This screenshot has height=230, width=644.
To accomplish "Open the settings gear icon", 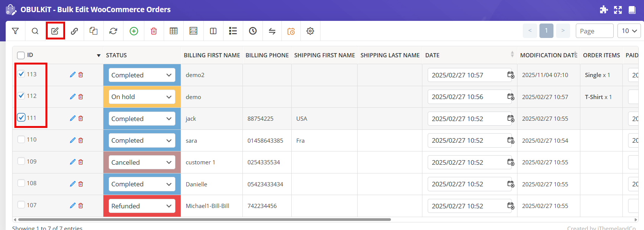I will point(310,31).
